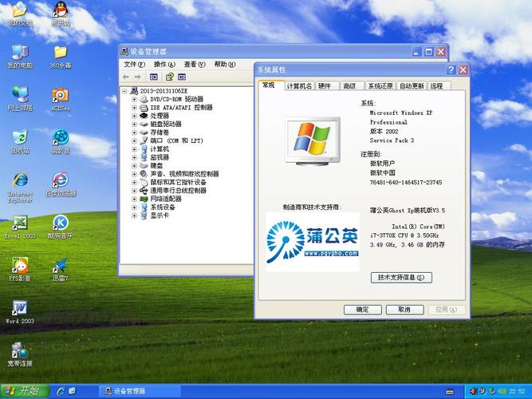Open the 我的电脑 desktop icon
This screenshot has height=399, width=532.
20,57
